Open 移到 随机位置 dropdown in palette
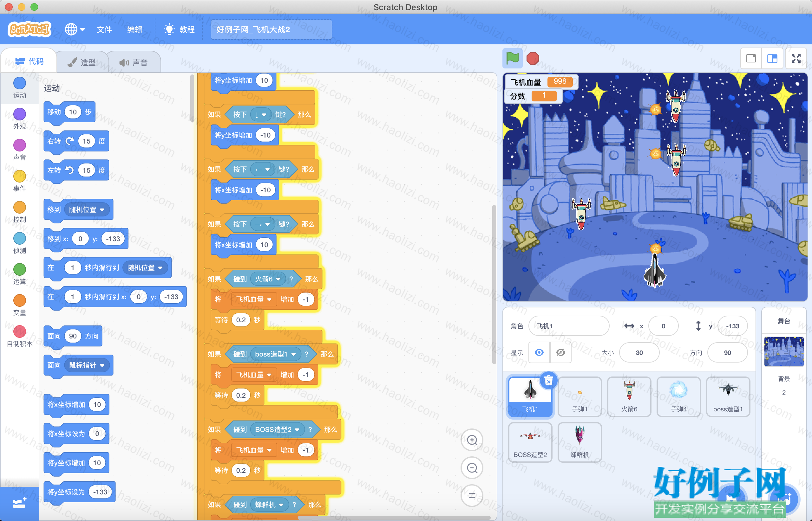The width and height of the screenshot is (812, 521). coord(87,210)
